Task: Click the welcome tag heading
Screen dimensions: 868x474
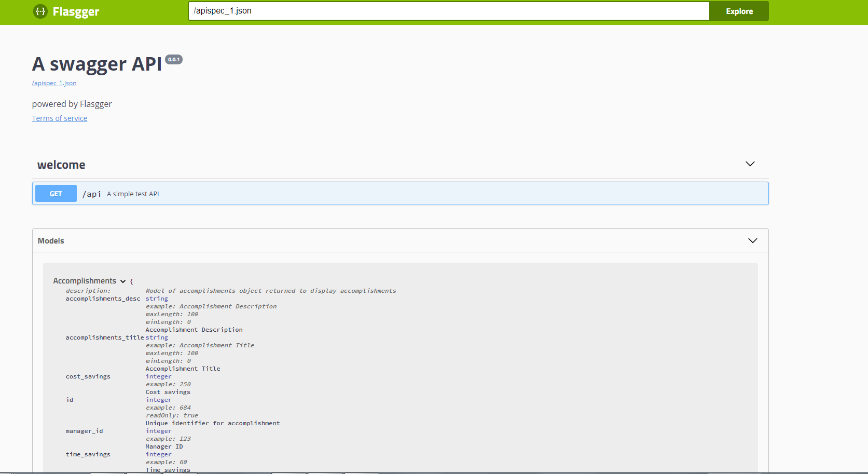Action: point(61,165)
